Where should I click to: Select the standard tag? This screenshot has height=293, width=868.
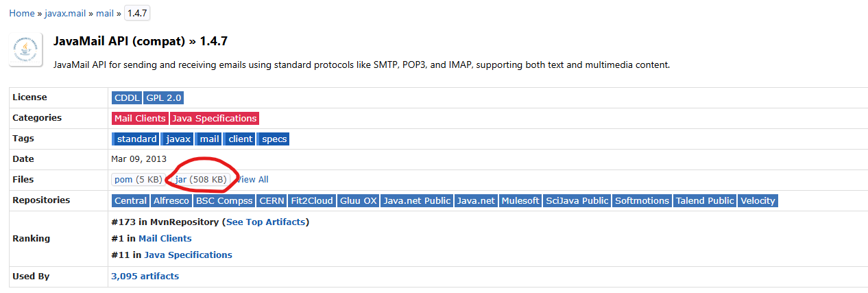pos(136,139)
